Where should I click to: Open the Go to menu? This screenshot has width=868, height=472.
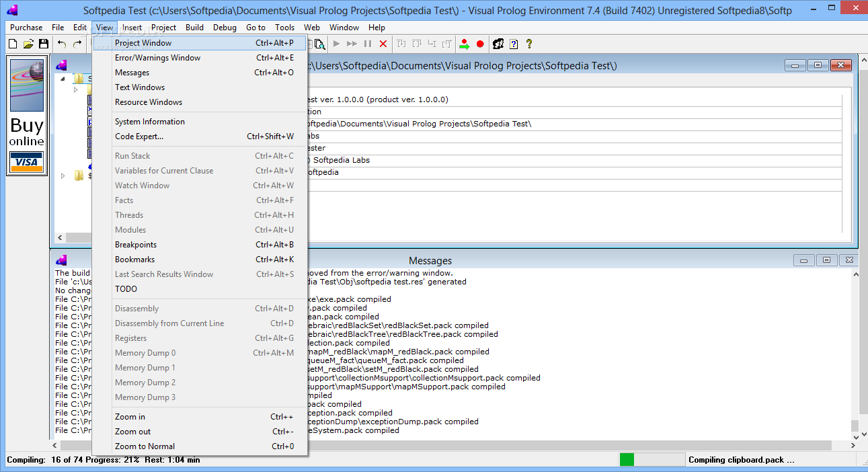pos(255,28)
